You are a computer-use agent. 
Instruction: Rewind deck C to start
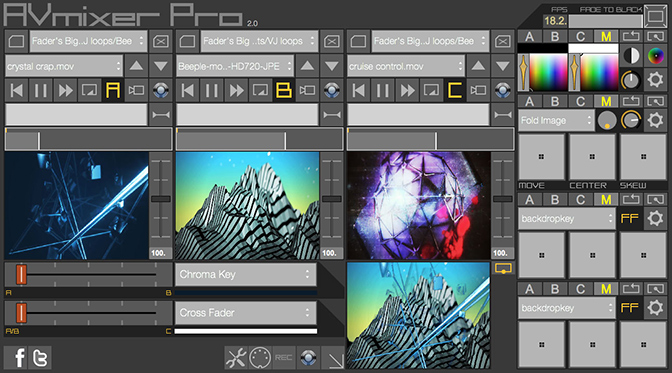[x=358, y=90]
